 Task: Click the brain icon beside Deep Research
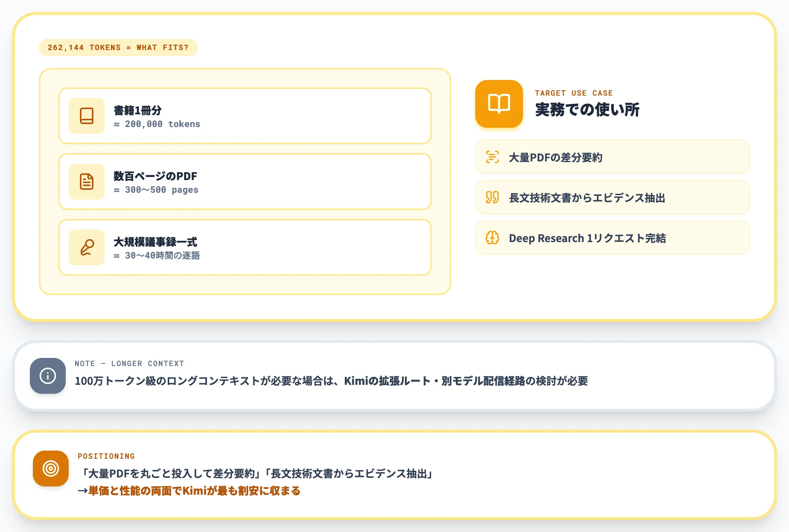pos(492,238)
